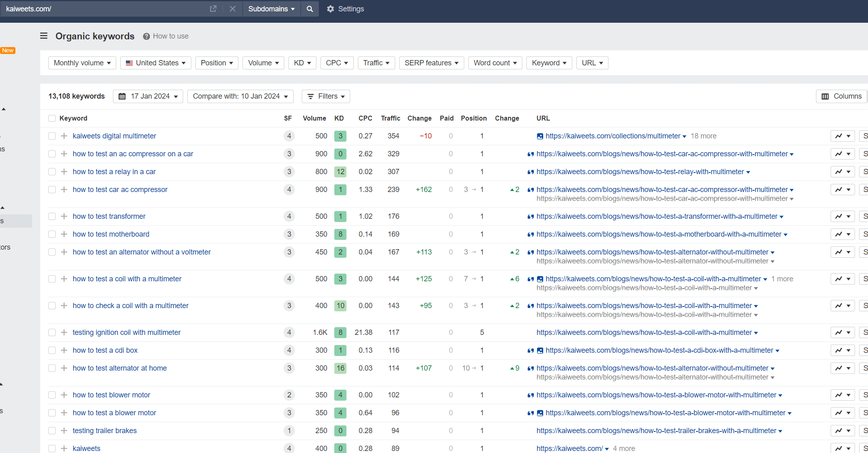The height and width of the screenshot is (453, 868).
Task: Tick the select-all keywords checkbox
Action: click(52, 118)
